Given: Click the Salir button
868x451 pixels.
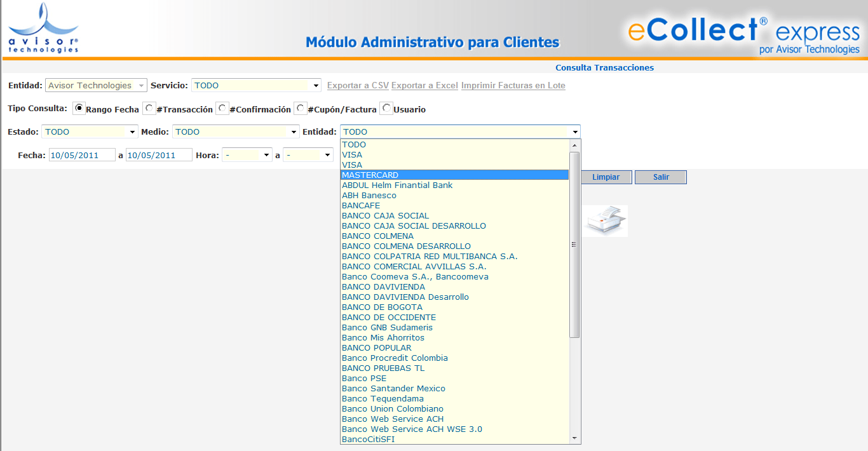Looking at the screenshot, I should pos(661,177).
